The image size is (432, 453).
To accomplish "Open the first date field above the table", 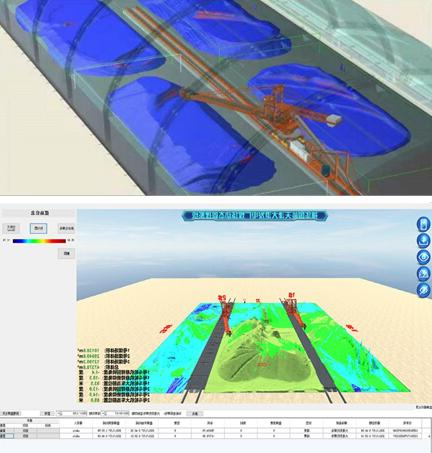I will pos(71,413).
